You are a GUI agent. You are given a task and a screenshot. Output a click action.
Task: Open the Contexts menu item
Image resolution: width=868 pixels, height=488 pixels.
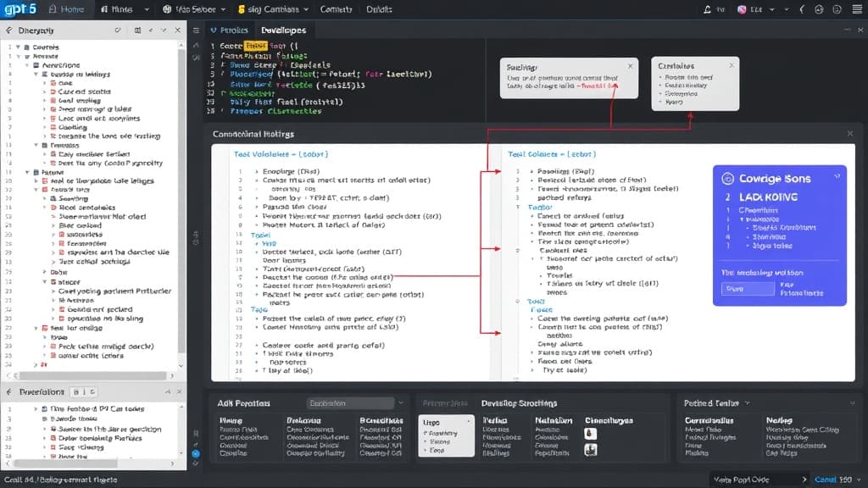pos(337,9)
